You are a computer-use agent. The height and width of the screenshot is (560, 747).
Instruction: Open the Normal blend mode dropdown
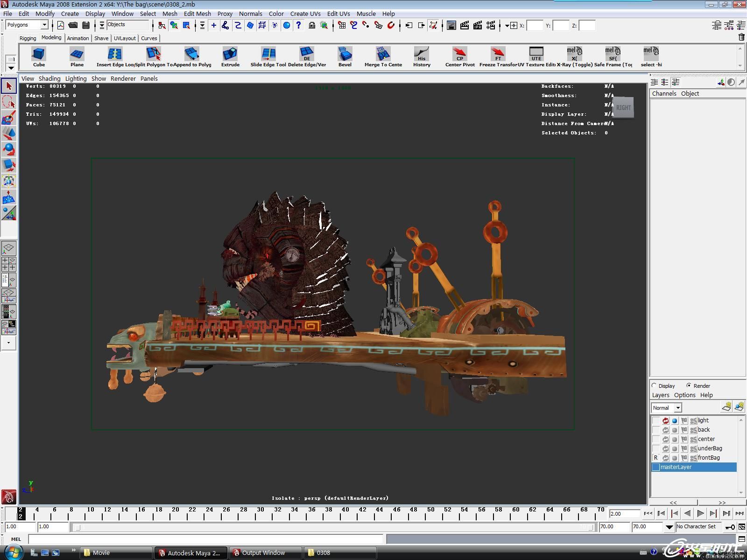[x=678, y=408]
